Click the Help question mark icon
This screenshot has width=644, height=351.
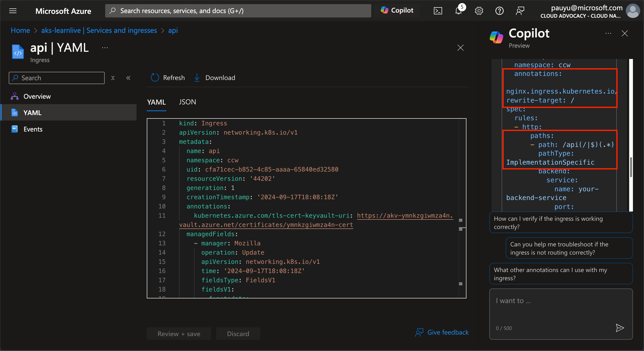499,11
